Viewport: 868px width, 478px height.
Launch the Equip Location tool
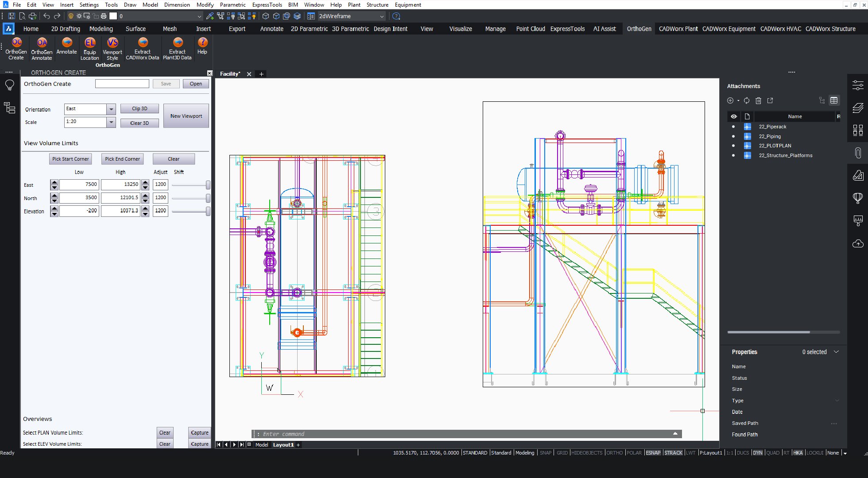click(89, 49)
